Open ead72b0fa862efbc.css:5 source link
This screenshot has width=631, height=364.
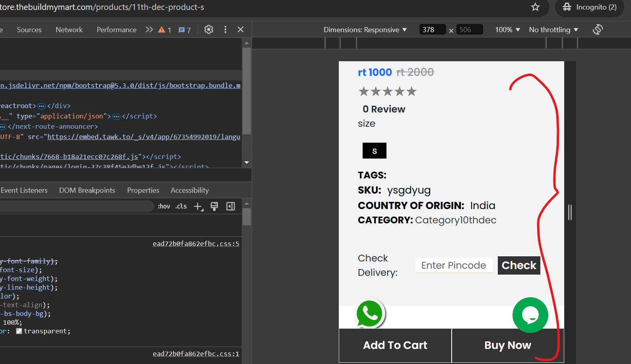[x=196, y=244]
